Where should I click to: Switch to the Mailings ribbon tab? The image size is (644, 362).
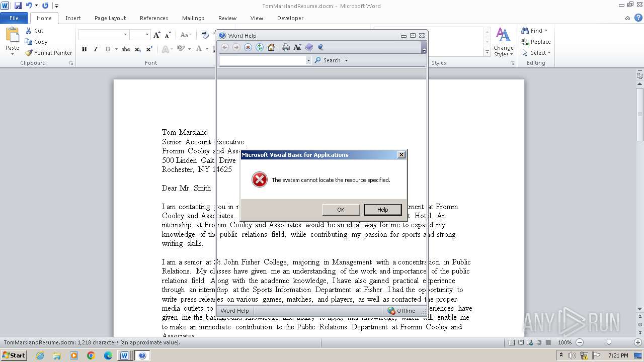point(193,18)
